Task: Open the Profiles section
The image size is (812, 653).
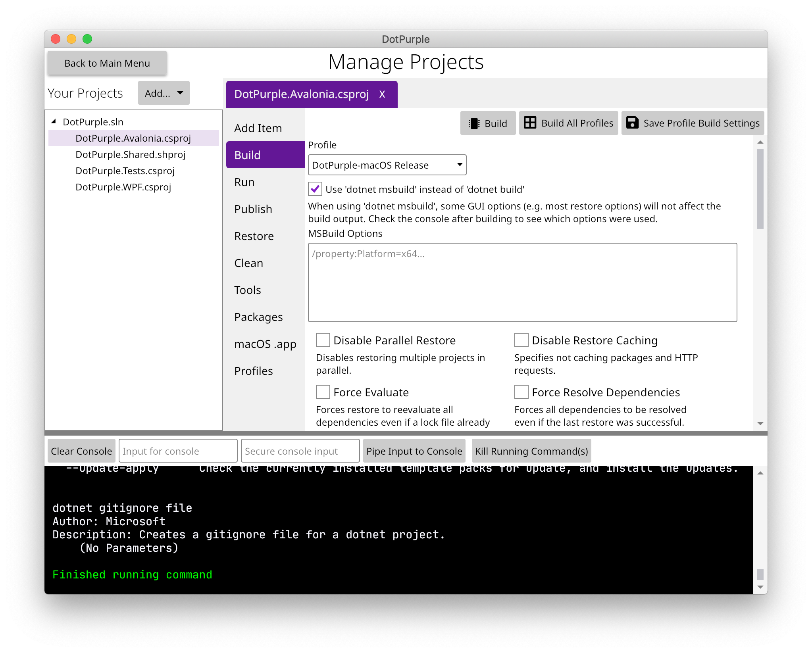Action: click(265, 371)
